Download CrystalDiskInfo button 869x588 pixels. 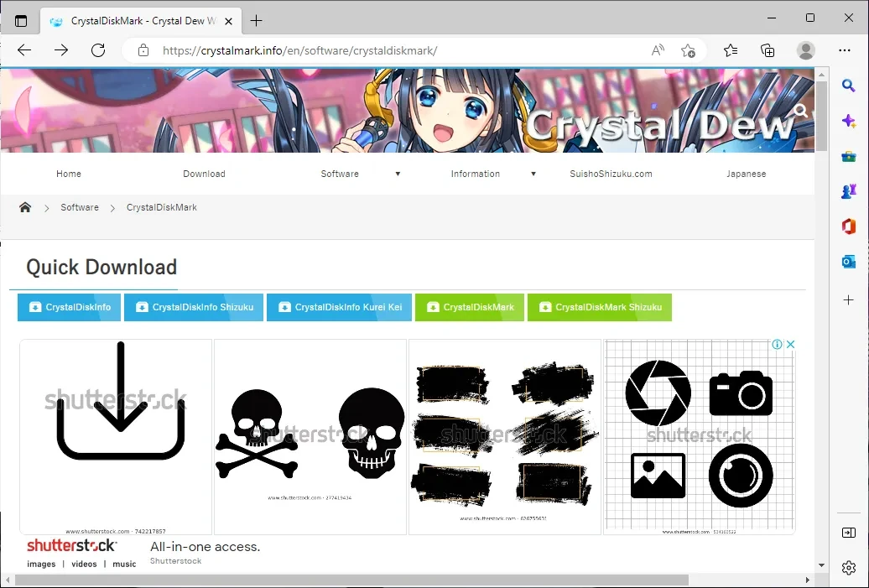70,307
